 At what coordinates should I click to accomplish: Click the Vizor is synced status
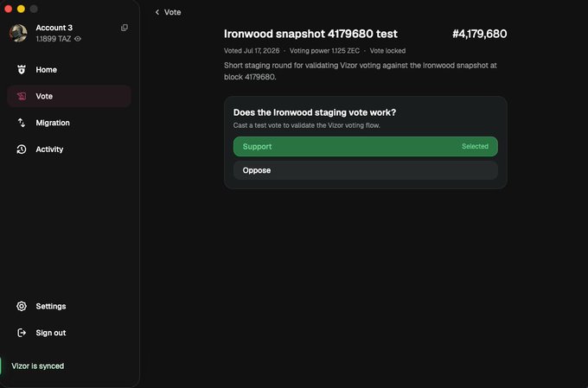coord(37,366)
